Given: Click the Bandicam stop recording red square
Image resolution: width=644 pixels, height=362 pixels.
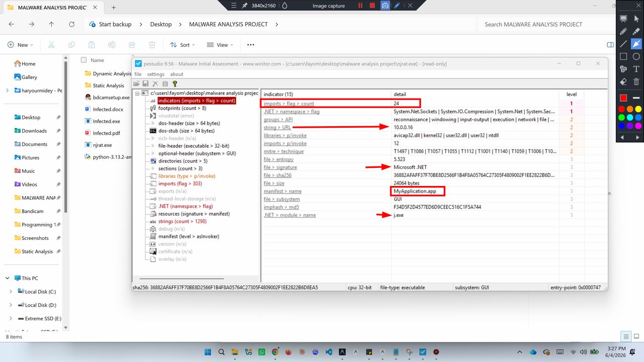Looking at the screenshot, I should (372, 6).
